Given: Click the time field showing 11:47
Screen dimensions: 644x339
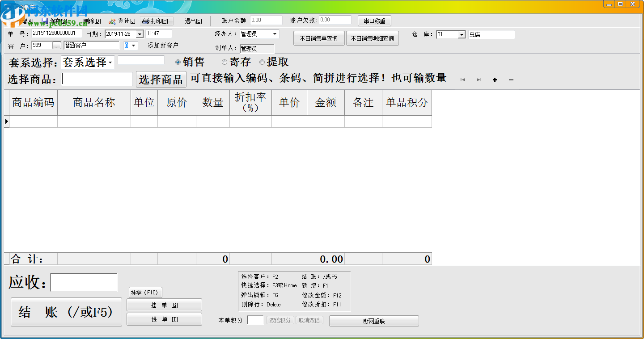Looking at the screenshot, I should point(158,33).
